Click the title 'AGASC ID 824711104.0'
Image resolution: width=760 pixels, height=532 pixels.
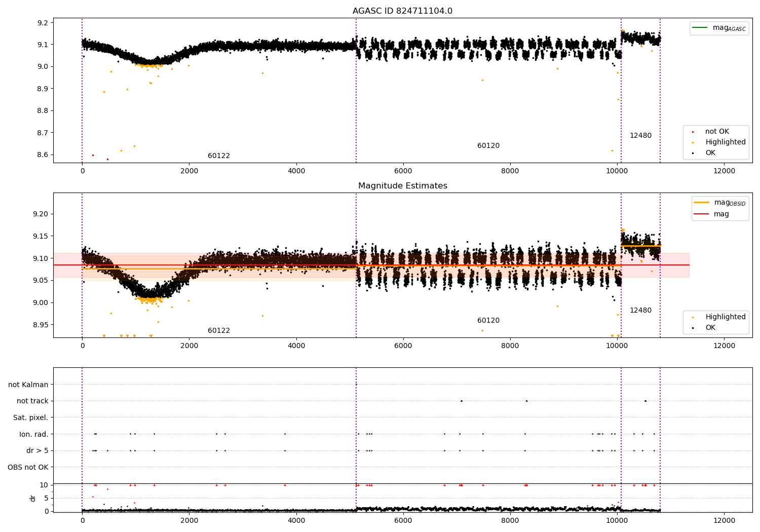(402, 11)
